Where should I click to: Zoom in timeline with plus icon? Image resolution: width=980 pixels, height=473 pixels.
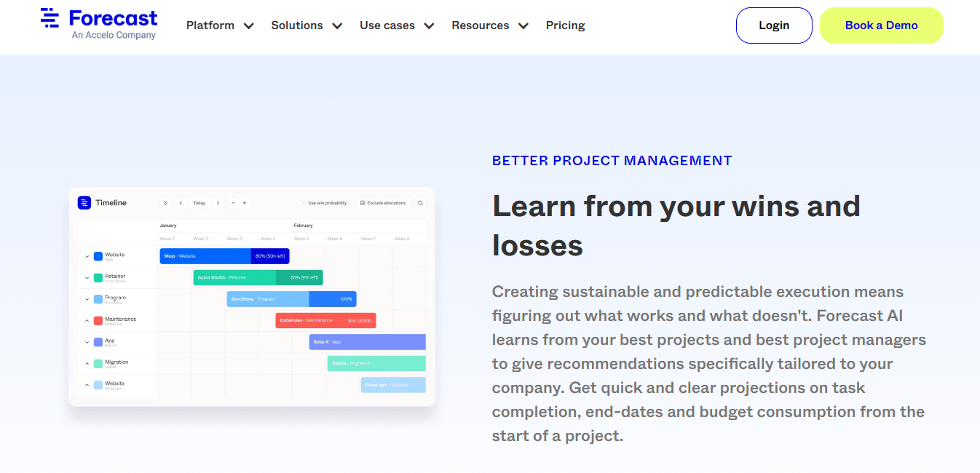click(245, 203)
